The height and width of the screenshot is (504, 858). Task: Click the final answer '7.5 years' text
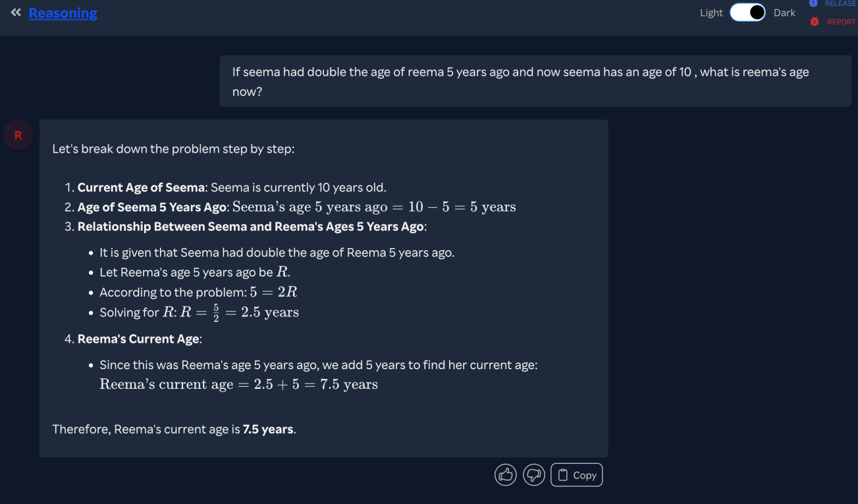pos(268,429)
